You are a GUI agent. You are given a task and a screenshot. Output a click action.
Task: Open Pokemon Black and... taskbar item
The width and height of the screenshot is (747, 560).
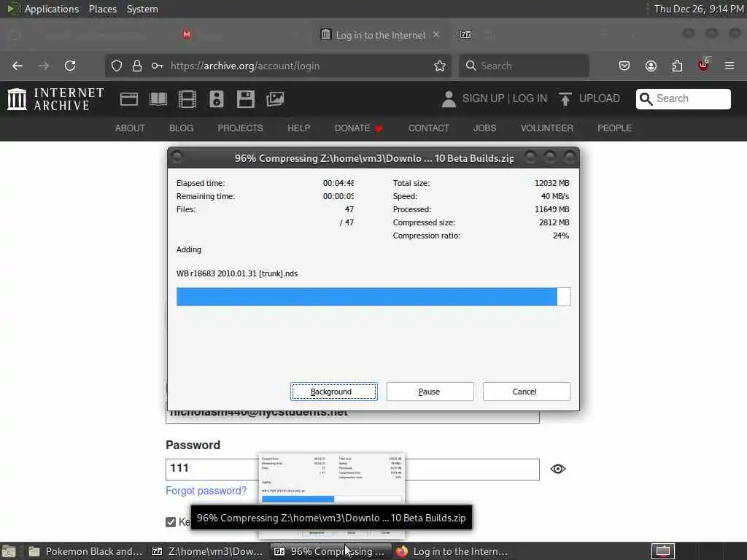(x=86, y=551)
